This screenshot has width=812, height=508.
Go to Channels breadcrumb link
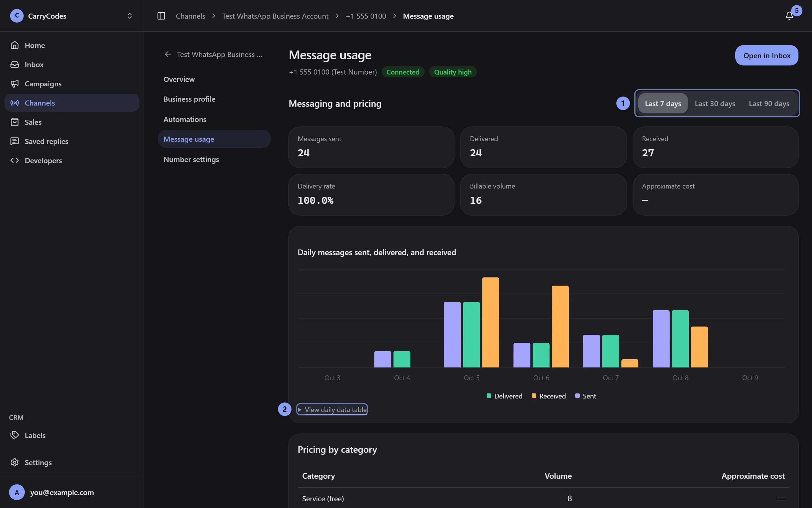click(x=190, y=16)
